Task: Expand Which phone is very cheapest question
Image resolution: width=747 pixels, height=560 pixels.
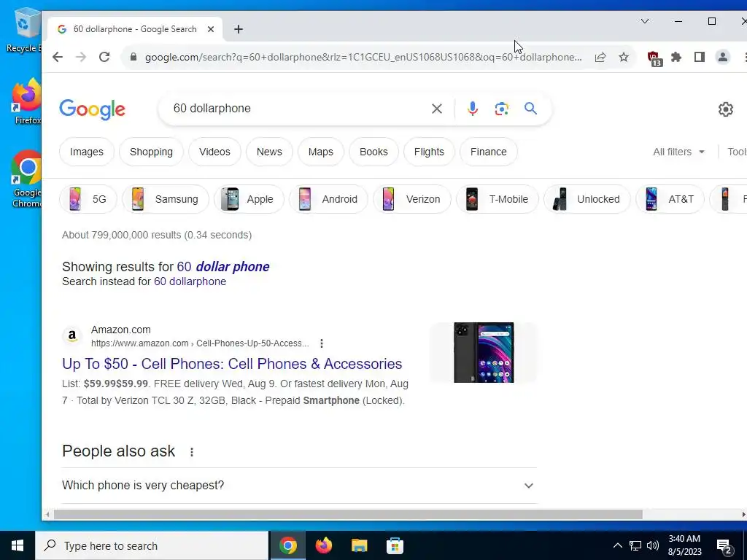Action: click(x=299, y=485)
